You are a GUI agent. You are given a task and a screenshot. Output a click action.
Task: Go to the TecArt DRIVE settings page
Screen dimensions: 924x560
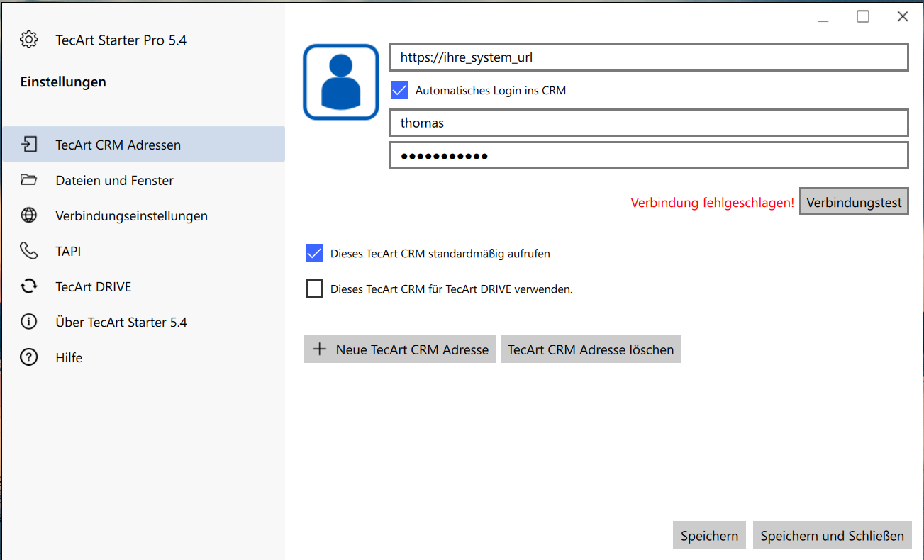[x=143, y=286]
